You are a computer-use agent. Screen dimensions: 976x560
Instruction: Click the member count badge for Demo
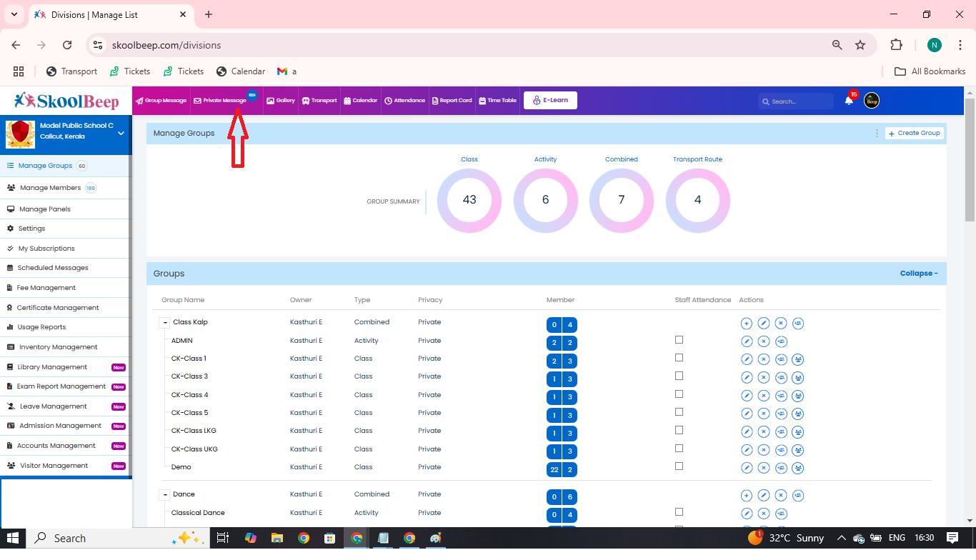pos(562,469)
